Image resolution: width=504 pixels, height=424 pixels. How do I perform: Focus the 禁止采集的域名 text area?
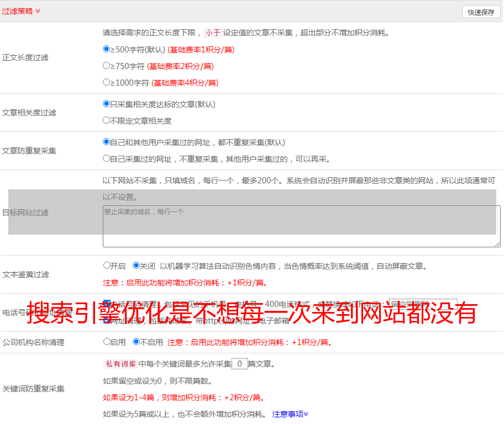[x=301, y=226]
